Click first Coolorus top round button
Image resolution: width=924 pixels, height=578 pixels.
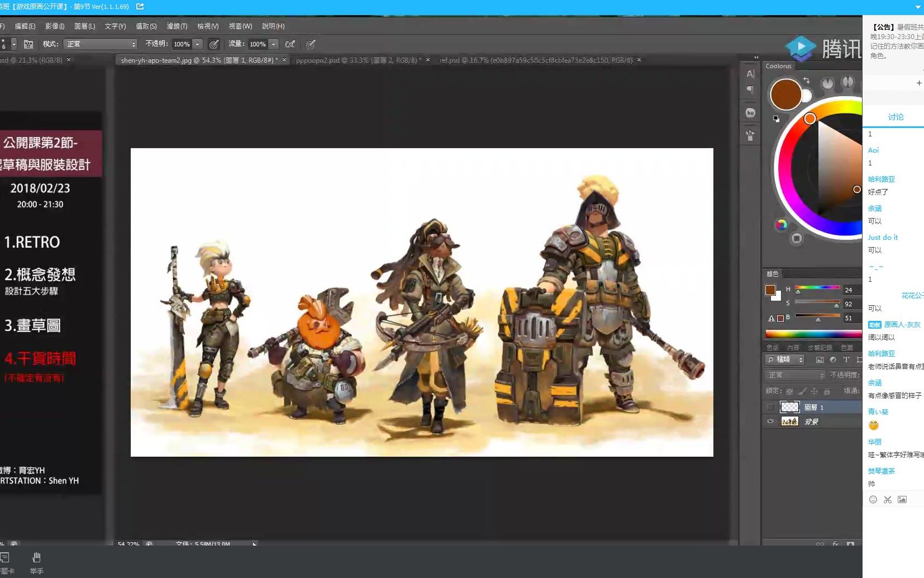pos(827,84)
